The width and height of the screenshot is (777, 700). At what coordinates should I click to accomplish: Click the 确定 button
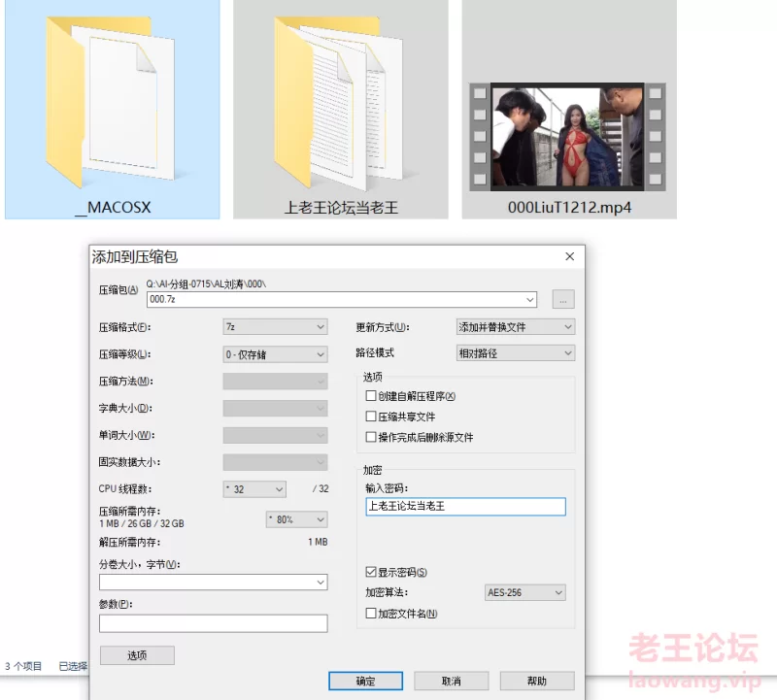pyautogui.click(x=366, y=682)
